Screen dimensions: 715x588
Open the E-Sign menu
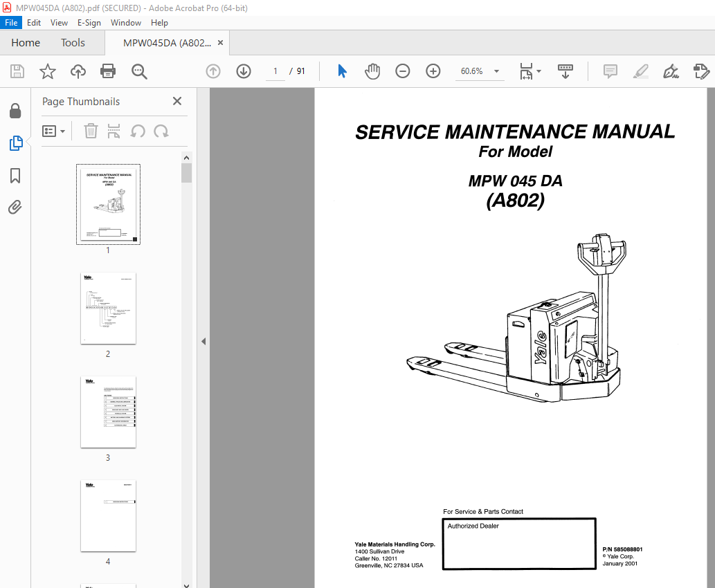point(89,23)
